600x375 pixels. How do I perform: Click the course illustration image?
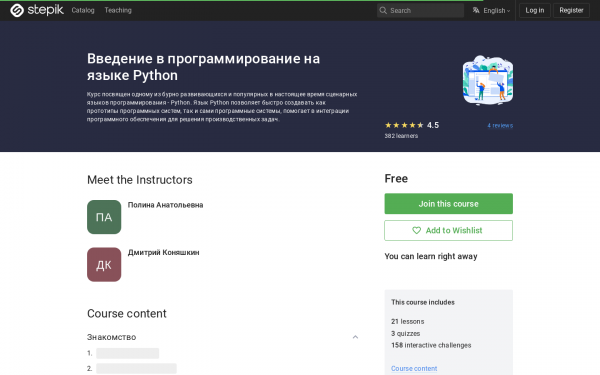pos(488,80)
